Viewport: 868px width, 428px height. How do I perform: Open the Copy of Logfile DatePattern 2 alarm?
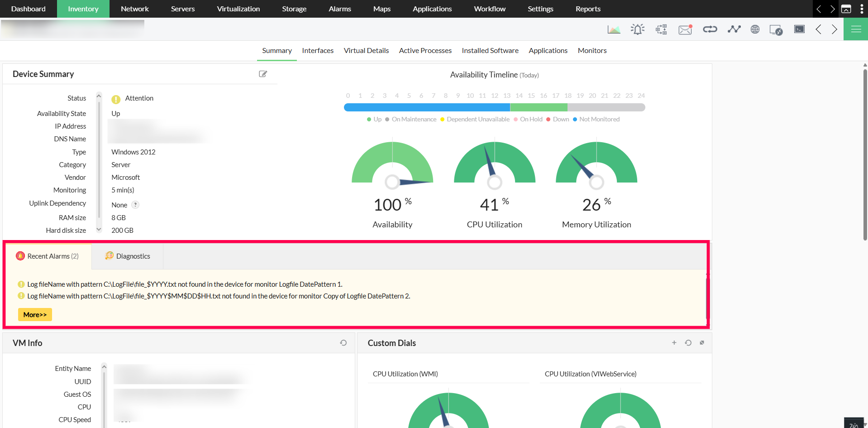pyautogui.click(x=219, y=296)
